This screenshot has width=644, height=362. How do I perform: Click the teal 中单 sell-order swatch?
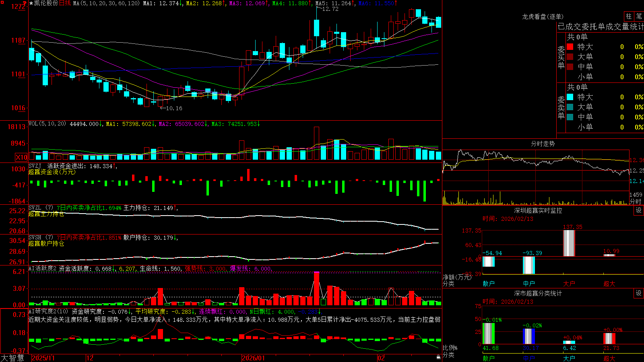tap(570, 117)
